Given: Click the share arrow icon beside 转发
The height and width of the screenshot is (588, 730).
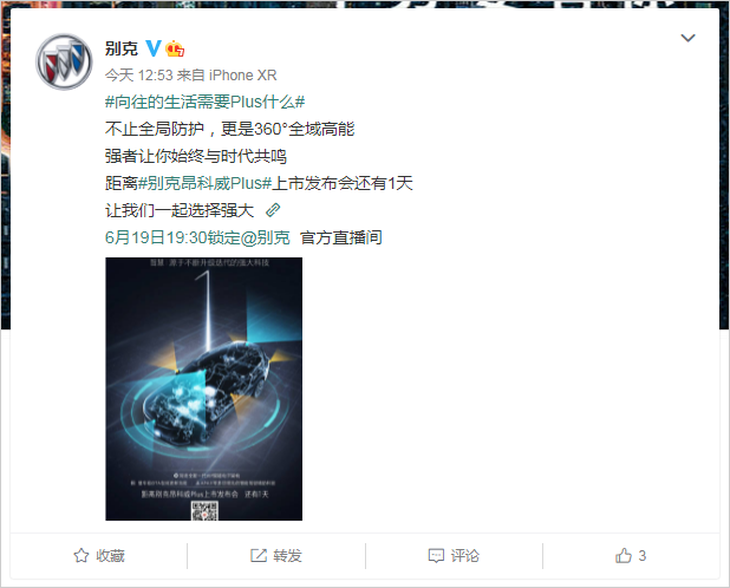Looking at the screenshot, I should (258, 555).
